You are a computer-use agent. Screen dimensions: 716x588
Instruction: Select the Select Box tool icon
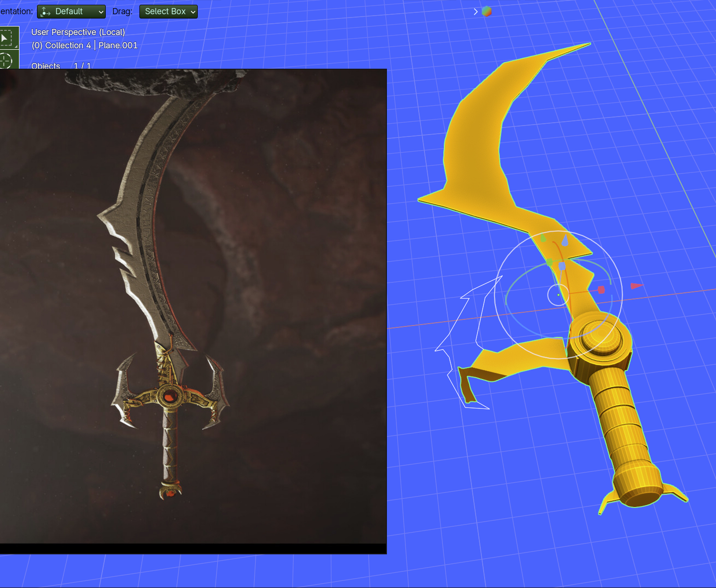7,37
